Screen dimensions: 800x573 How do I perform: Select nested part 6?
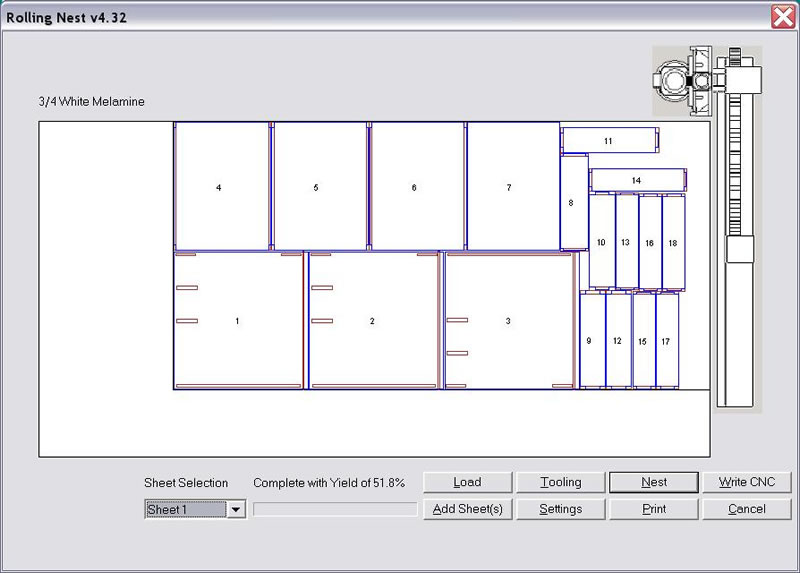(417, 187)
